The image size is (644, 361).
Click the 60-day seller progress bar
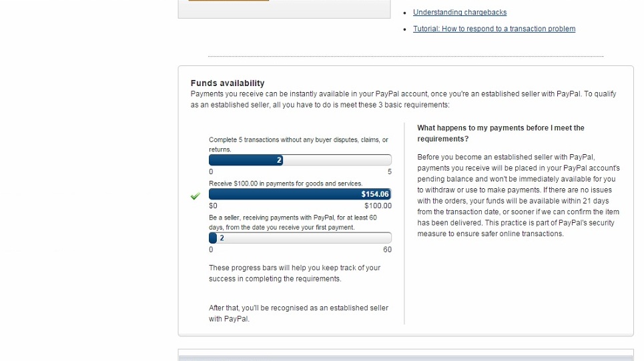300,238
